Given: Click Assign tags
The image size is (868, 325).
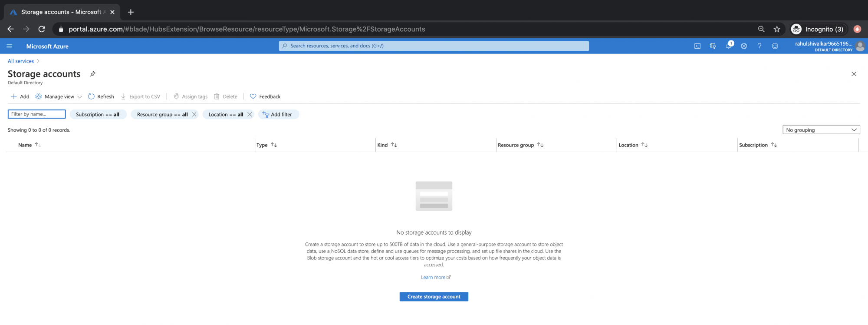Looking at the screenshot, I should (x=191, y=96).
